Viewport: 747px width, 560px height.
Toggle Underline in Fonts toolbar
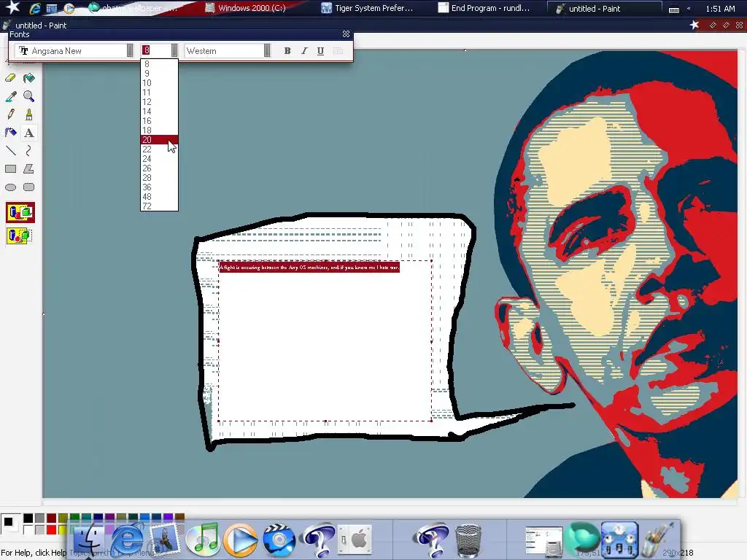321,51
